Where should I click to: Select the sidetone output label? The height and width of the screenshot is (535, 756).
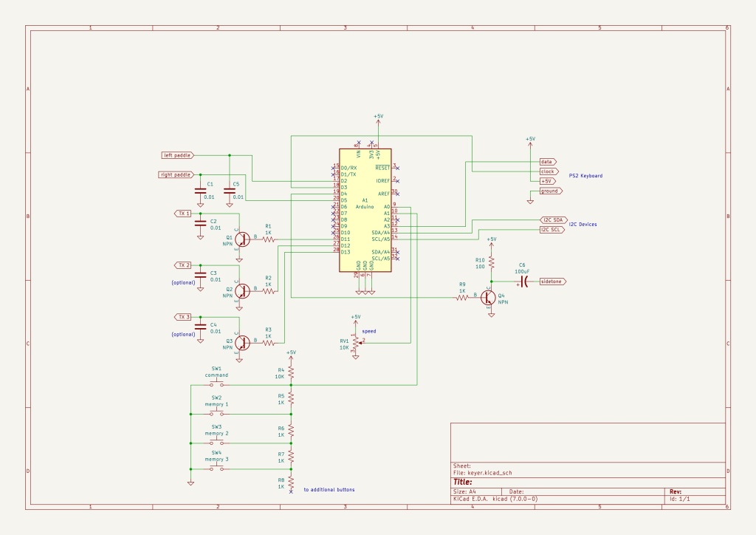pos(552,282)
